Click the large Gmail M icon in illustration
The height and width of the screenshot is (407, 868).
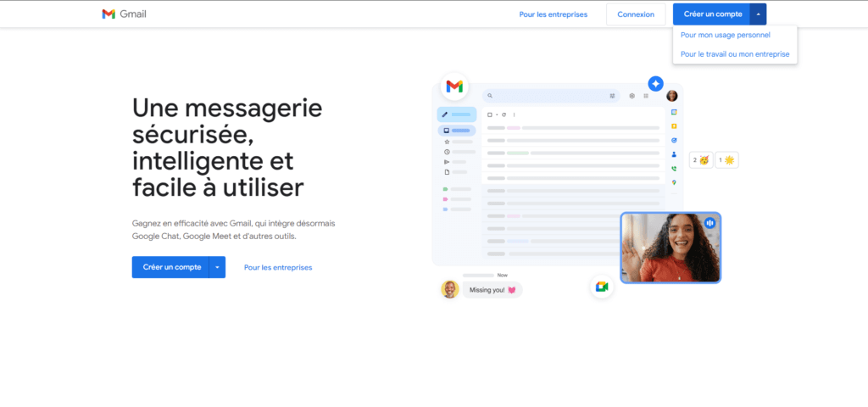click(x=454, y=86)
